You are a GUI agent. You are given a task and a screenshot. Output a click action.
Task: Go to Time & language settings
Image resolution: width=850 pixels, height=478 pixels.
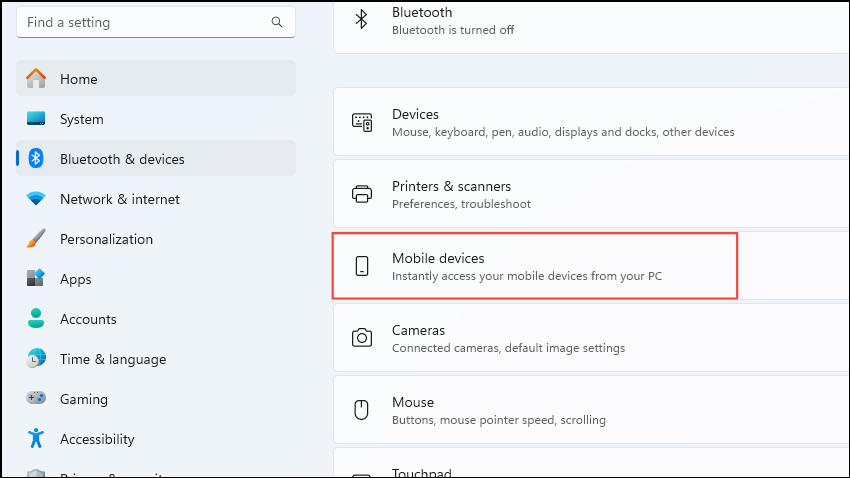click(x=112, y=359)
